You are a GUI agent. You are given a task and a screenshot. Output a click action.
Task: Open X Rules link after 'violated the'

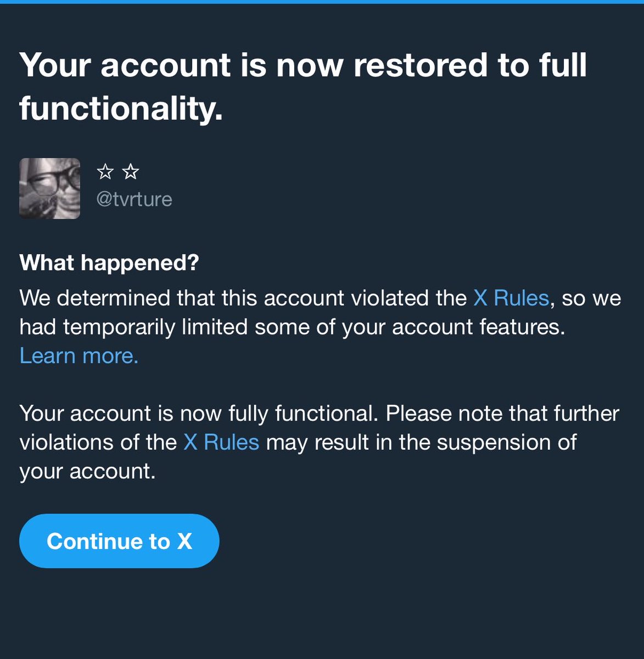511,298
